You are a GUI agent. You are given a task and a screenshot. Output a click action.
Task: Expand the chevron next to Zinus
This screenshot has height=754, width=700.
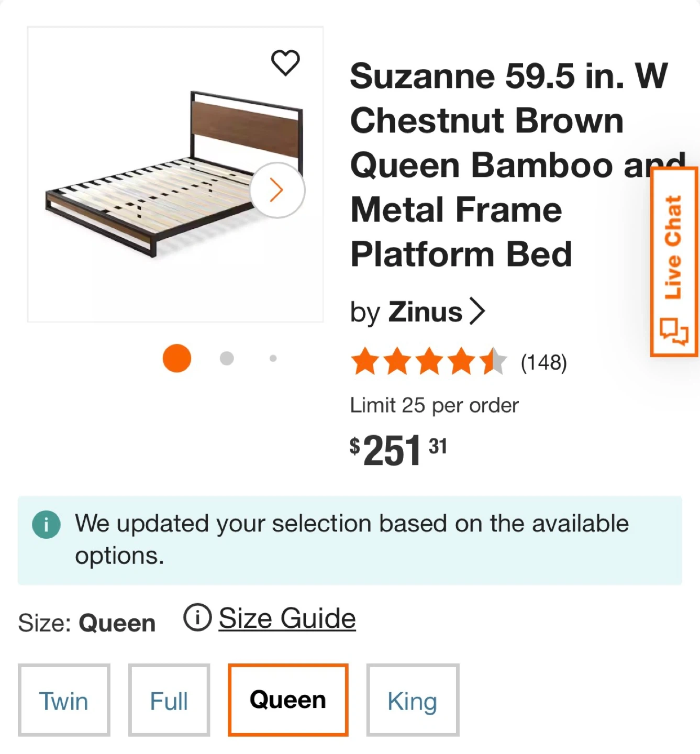(x=477, y=312)
